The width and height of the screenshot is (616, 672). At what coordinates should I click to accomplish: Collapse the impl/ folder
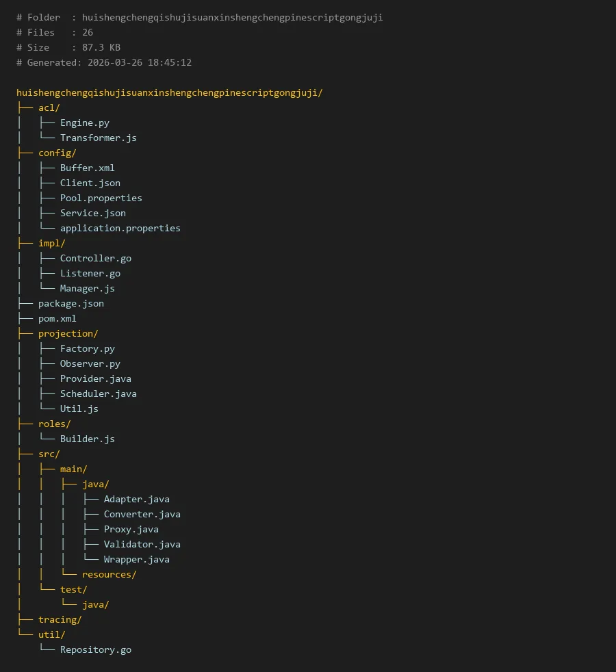pos(51,243)
